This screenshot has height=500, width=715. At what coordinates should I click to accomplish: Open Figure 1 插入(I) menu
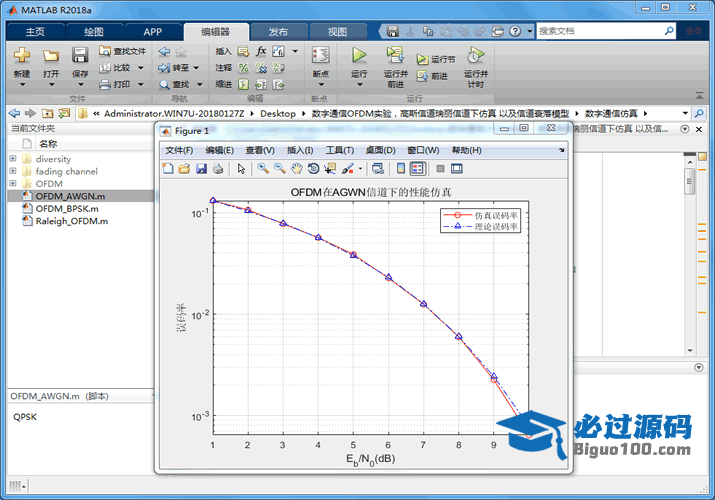pyautogui.click(x=300, y=150)
